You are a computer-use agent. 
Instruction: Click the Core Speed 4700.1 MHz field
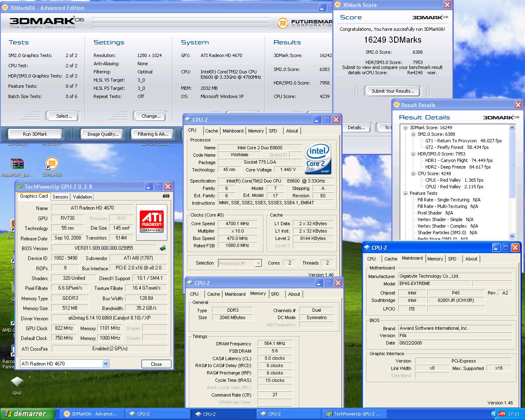[x=237, y=224]
